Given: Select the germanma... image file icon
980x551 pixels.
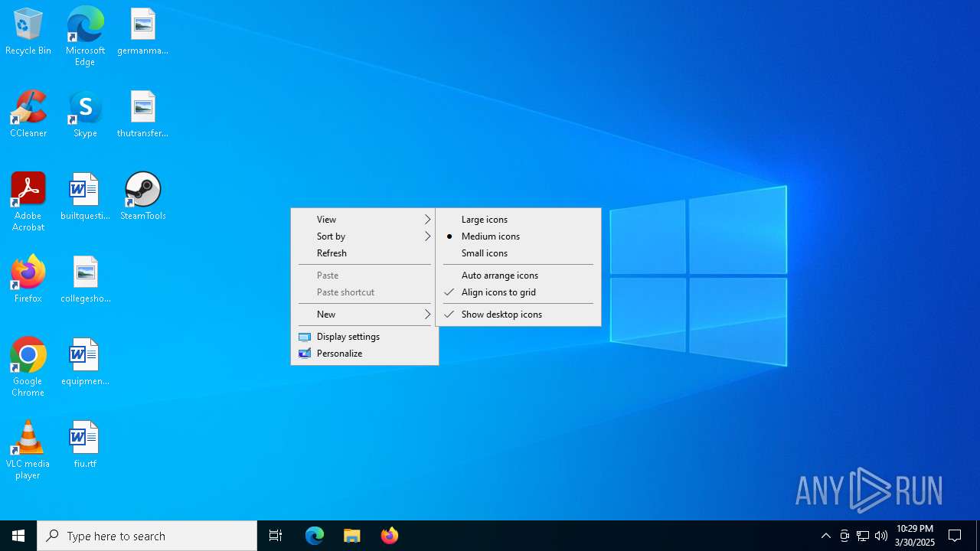Looking at the screenshot, I should [x=142, y=31].
